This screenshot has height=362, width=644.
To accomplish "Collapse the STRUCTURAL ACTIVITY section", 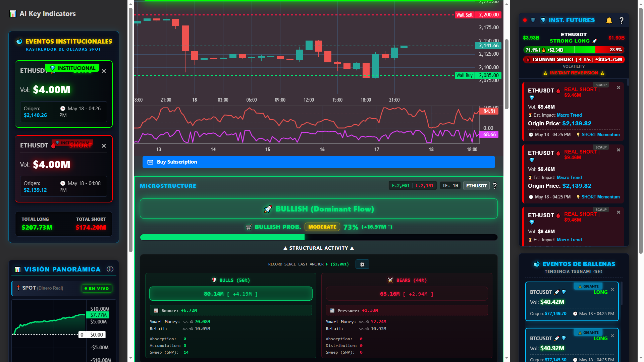I will pos(319,248).
